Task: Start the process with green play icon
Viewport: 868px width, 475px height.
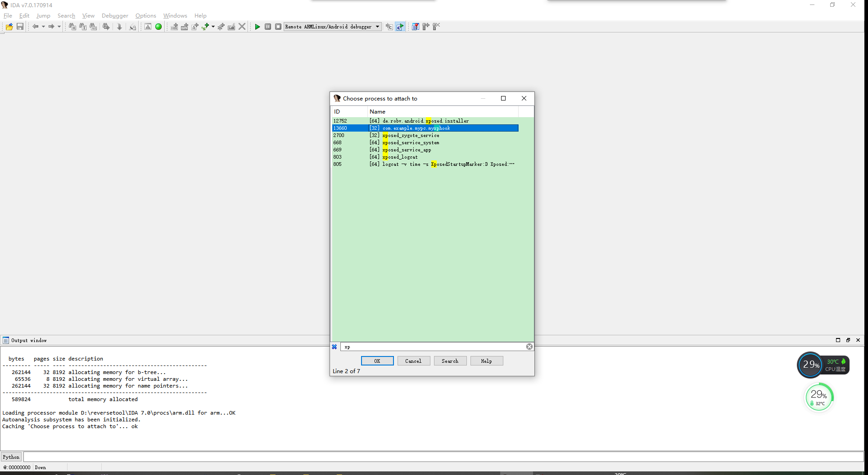Action: click(x=258, y=27)
